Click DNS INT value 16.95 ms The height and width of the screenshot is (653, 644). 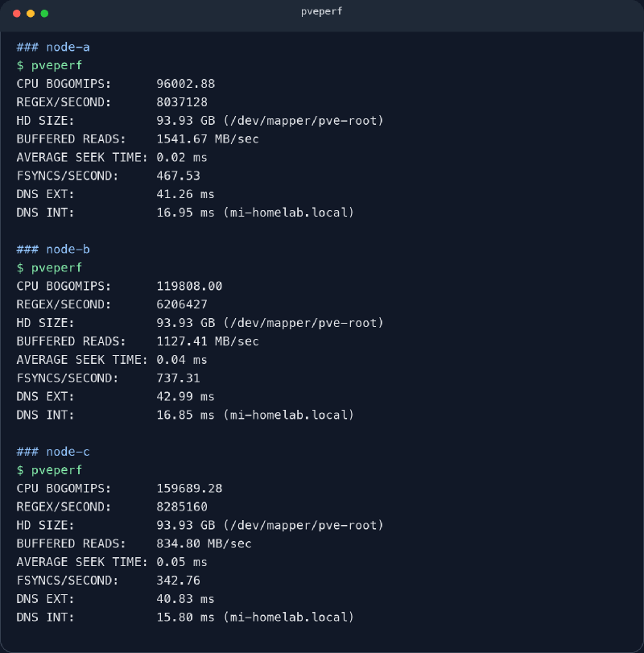point(186,213)
